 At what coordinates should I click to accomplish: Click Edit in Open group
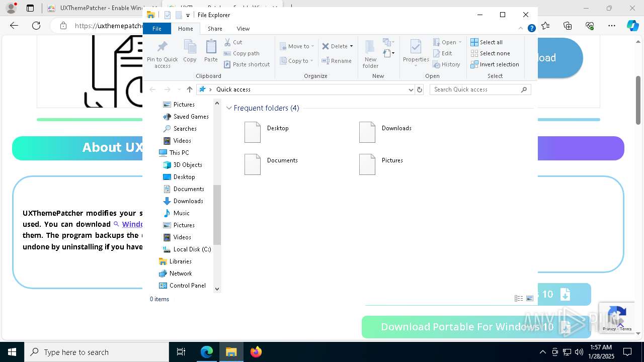coord(442,53)
